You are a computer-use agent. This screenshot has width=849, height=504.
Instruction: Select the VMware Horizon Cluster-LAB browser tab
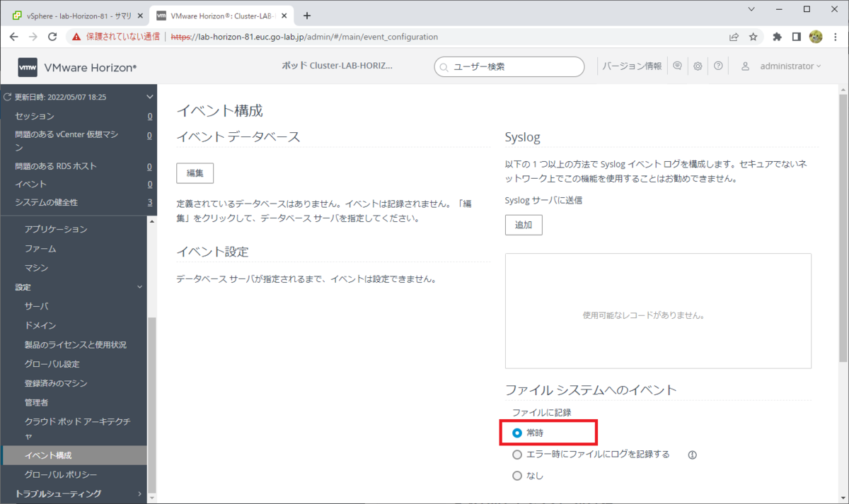221,16
